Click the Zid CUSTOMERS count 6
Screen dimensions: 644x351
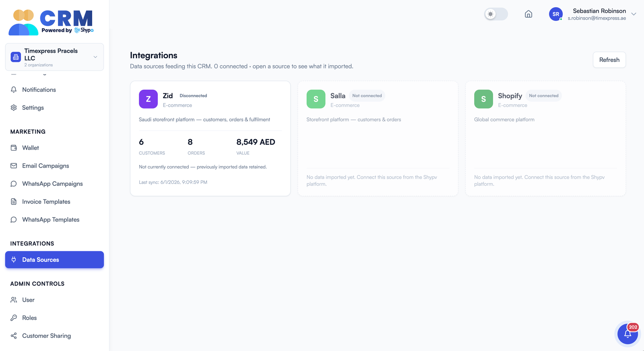click(x=141, y=142)
